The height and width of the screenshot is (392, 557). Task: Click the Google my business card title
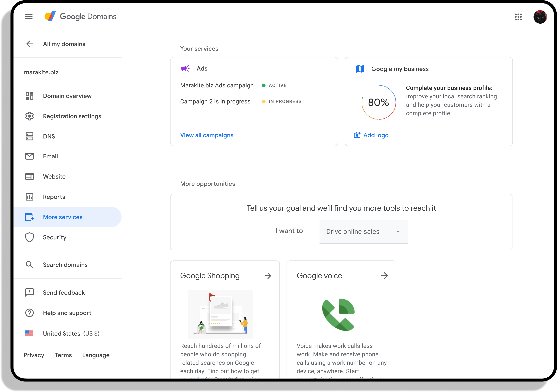[x=400, y=69]
